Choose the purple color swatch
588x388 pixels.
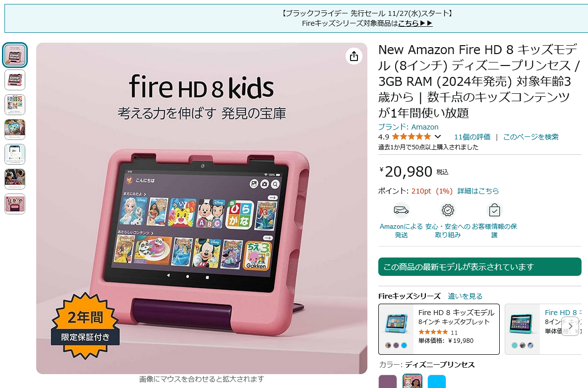coord(387,381)
